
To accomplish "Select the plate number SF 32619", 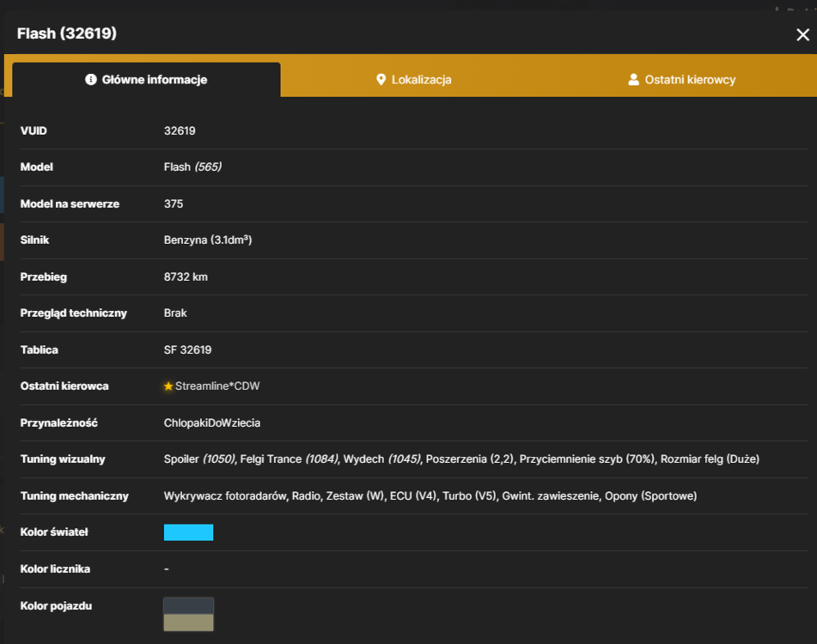I will (x=187, y=349).
